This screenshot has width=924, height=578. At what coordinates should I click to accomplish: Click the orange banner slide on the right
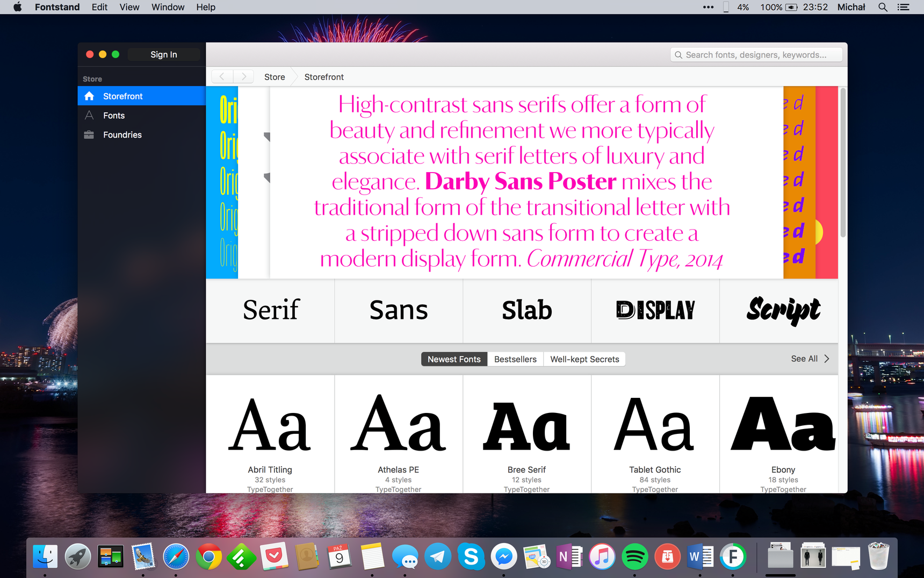[799, 182]
